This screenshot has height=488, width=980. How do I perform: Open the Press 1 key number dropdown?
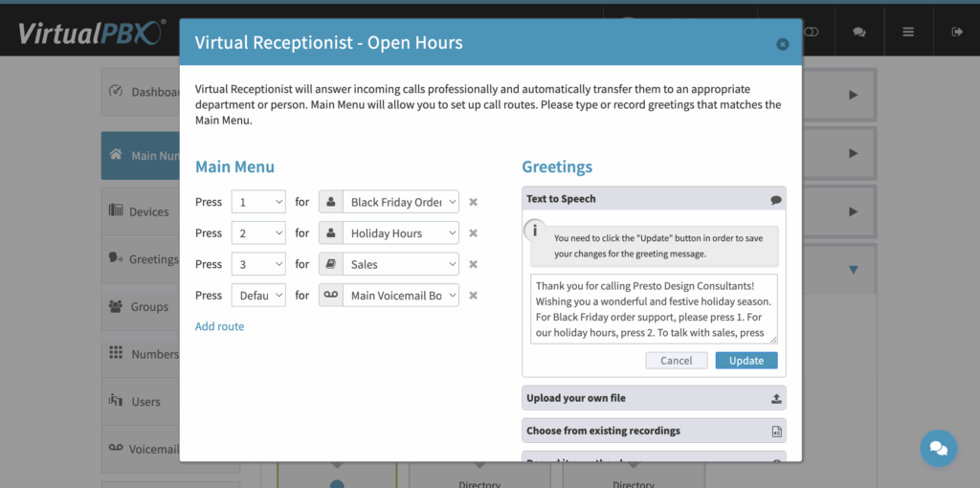tap(258, 202)
